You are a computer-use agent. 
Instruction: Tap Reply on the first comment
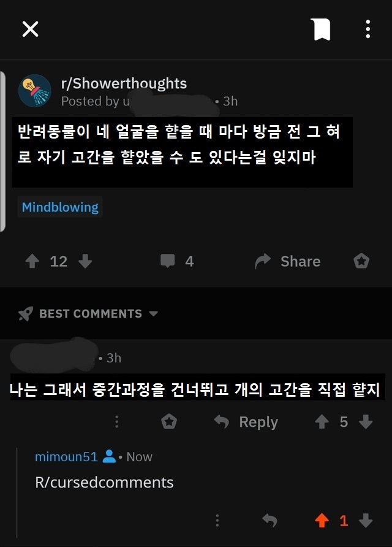point(251,422)
